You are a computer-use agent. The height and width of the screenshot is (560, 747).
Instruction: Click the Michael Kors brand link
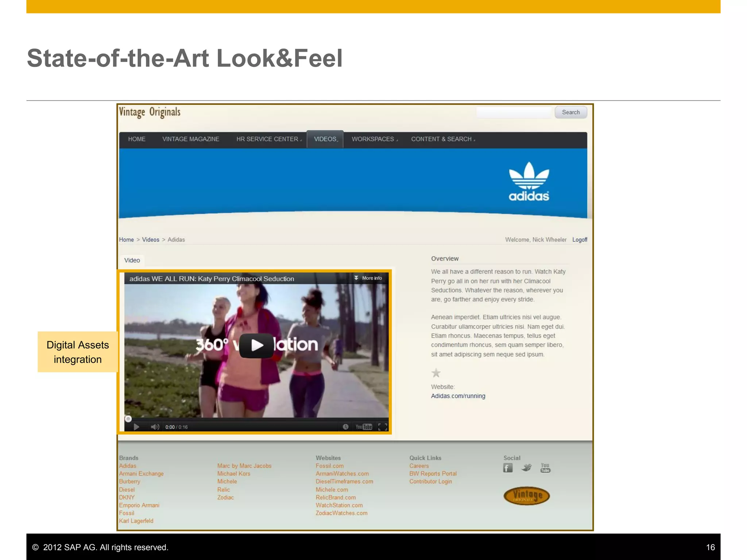coord(234,474)
